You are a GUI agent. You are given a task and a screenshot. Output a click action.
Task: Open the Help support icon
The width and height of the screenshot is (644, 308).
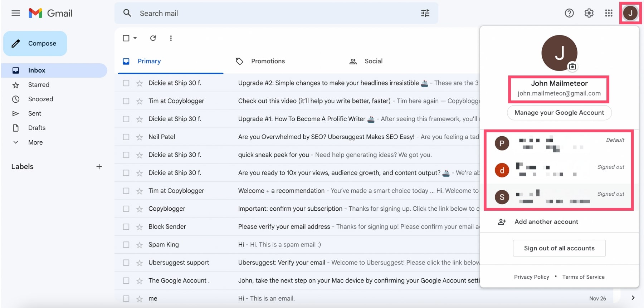(569, 13)
